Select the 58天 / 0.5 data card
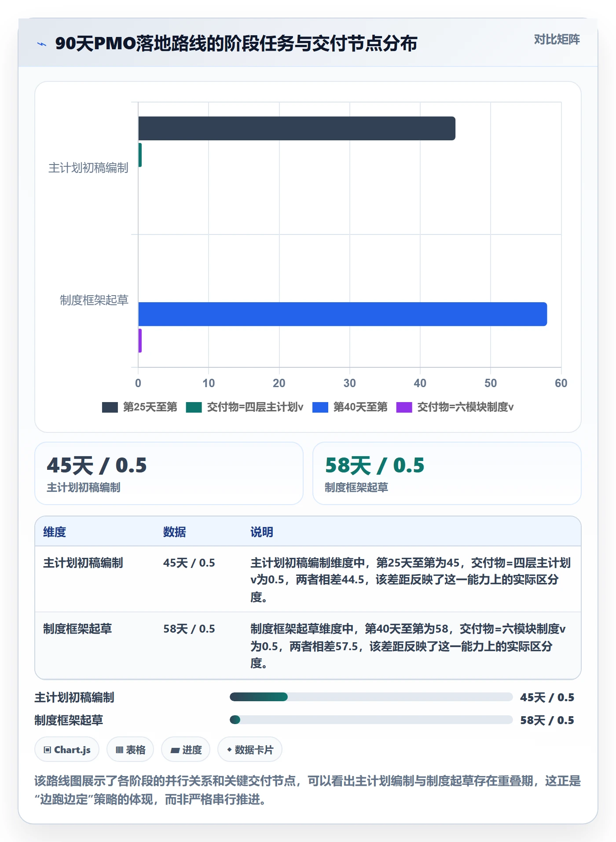Screen dimensions: 616x842 447,473
